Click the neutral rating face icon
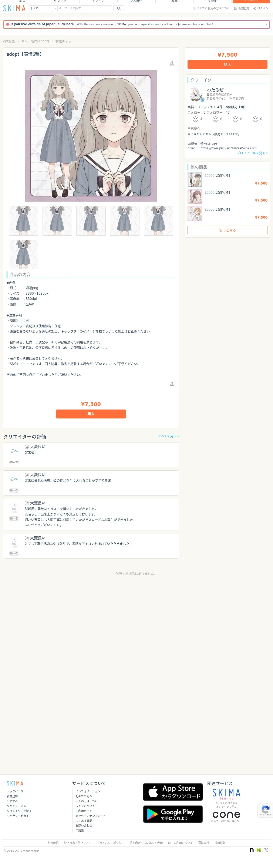This screenshot has width=273, height=868. (x=235, y=119)
